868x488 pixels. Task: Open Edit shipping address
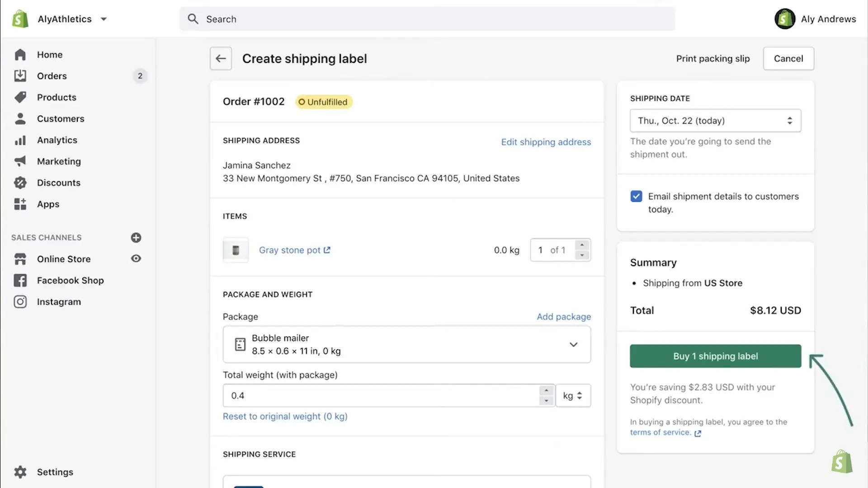click(546, 142)
